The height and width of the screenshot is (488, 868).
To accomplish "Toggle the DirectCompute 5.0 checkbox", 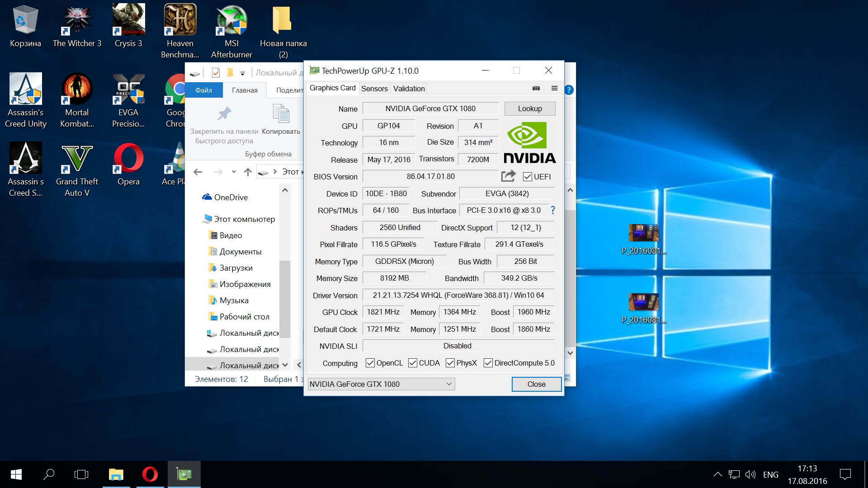I will coord(488,363).
